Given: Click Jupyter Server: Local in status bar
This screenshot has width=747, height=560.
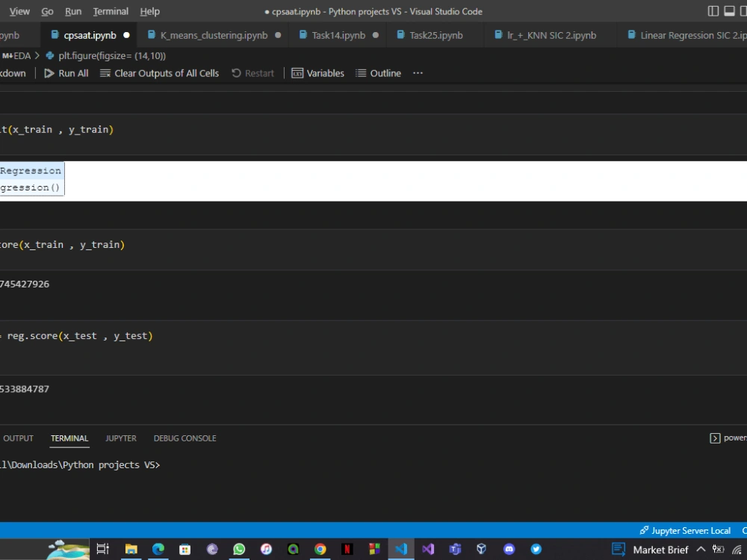Looking at the screenshot, I should click(x=685, y=530).
